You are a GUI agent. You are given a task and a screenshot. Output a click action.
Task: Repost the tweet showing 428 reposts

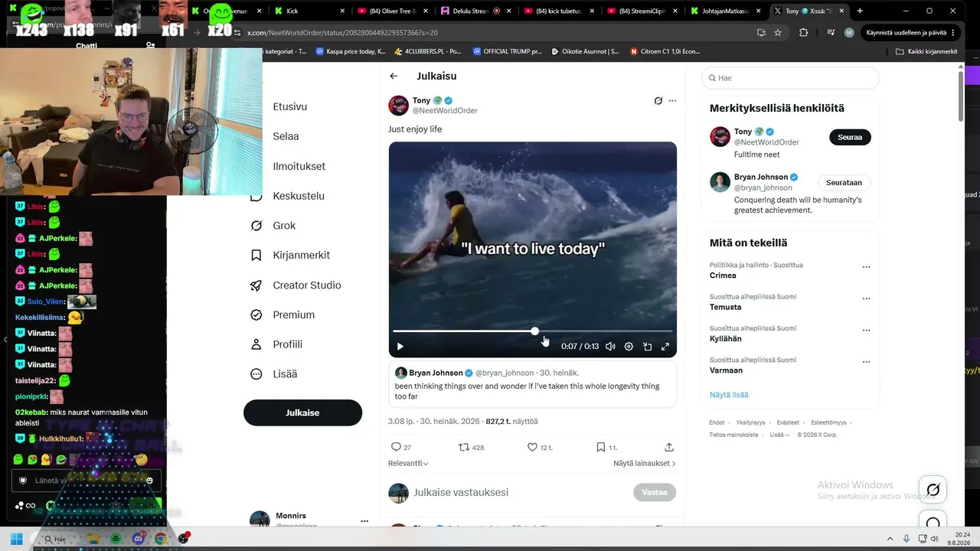point(463,447)
